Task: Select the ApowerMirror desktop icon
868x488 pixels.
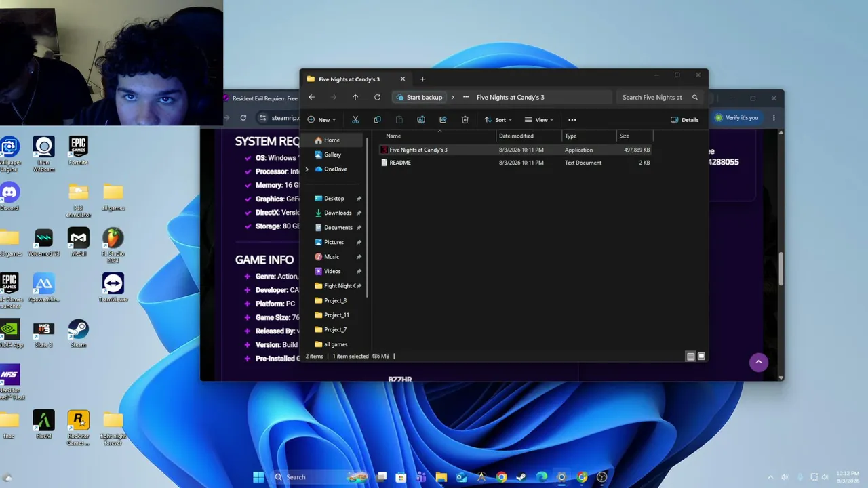Action: [x=43, y=287]
